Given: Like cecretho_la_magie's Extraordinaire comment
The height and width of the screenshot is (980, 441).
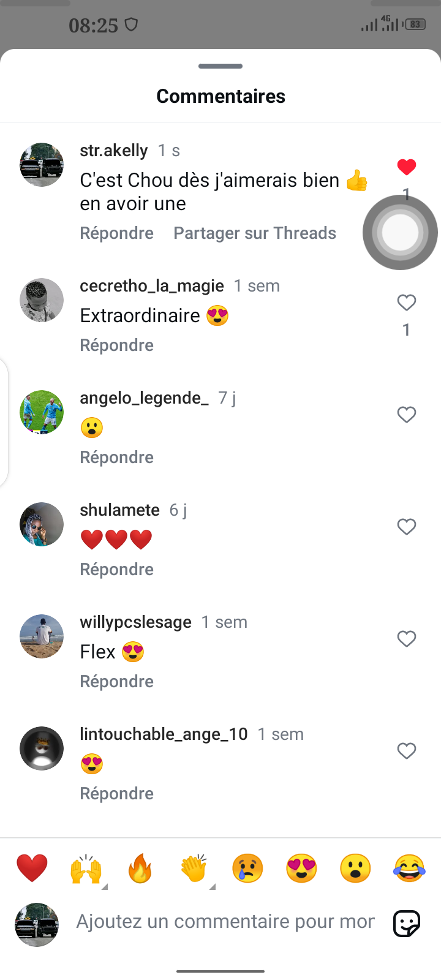Looking at the screenshot, I should (x=407, y=303).
